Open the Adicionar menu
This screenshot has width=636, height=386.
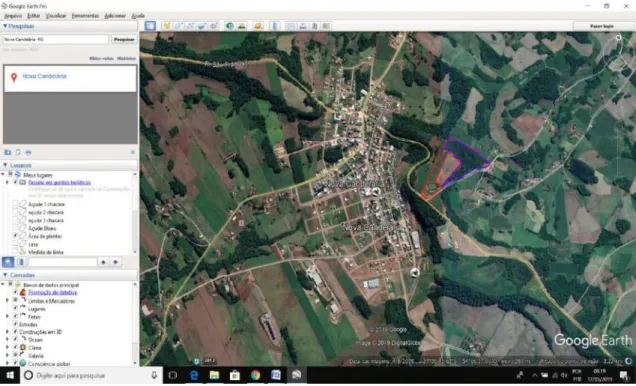click(x=115, y=16)
